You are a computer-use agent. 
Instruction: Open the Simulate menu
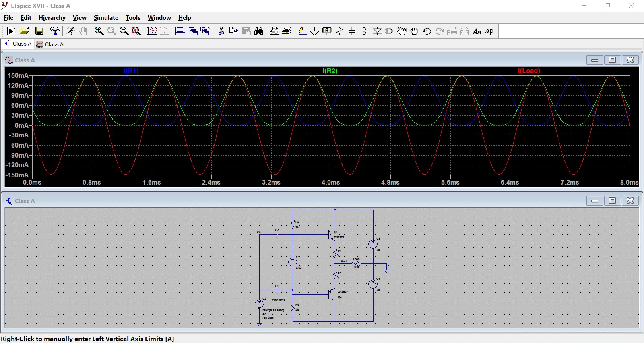click(x=106, y=18)
